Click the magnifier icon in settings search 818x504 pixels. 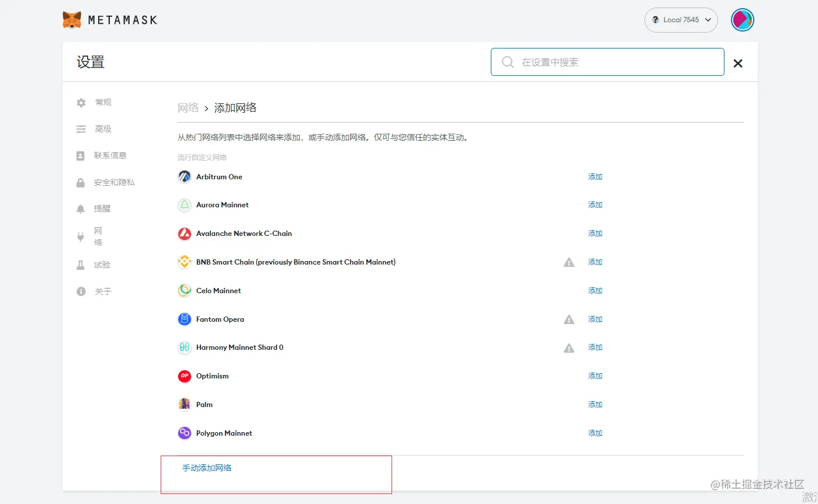pos(508,62)
